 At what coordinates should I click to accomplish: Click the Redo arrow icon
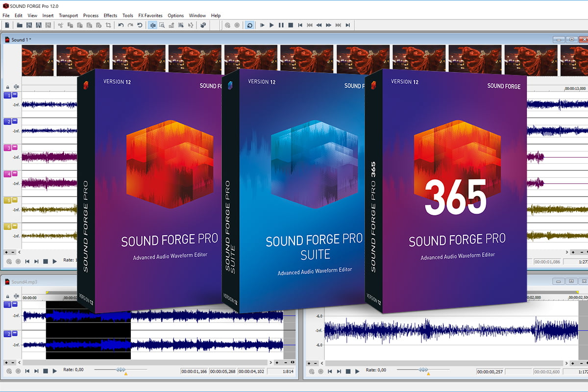pyautogui.click(x=130, y=25)
